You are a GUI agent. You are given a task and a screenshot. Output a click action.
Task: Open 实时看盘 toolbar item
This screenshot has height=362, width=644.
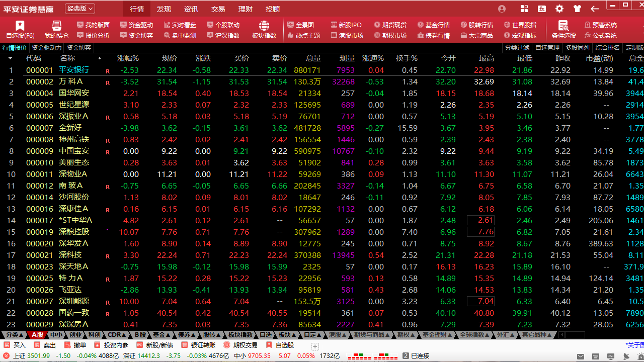180,25
